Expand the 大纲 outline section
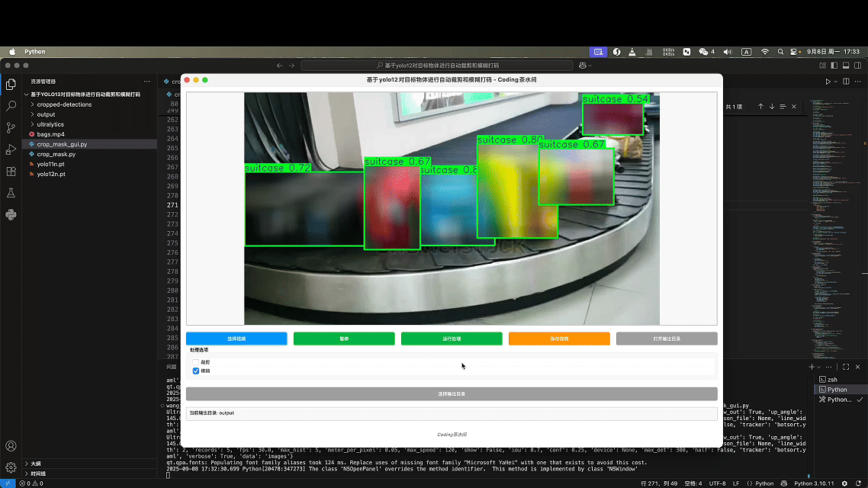 tap(36, 464)
